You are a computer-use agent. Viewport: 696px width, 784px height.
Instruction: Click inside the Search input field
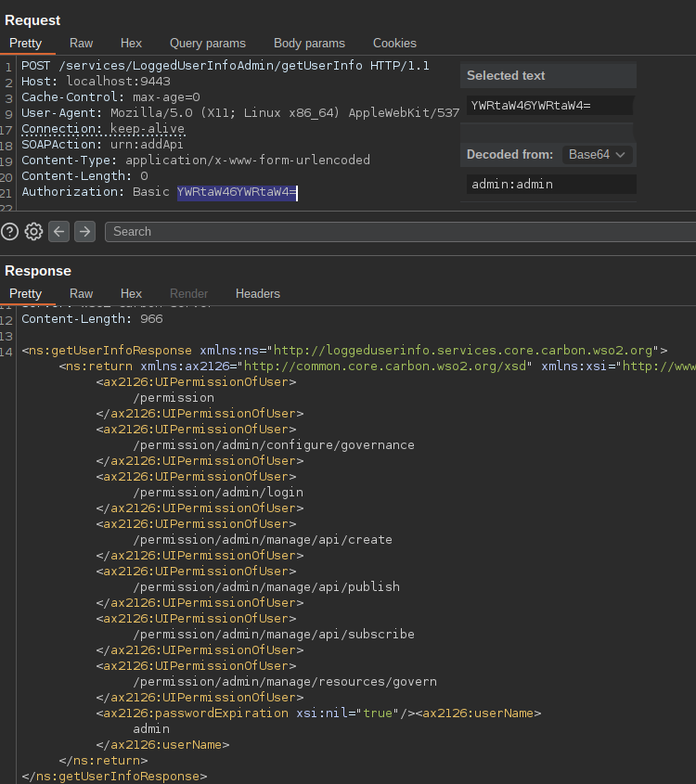(x=399, y=232)
